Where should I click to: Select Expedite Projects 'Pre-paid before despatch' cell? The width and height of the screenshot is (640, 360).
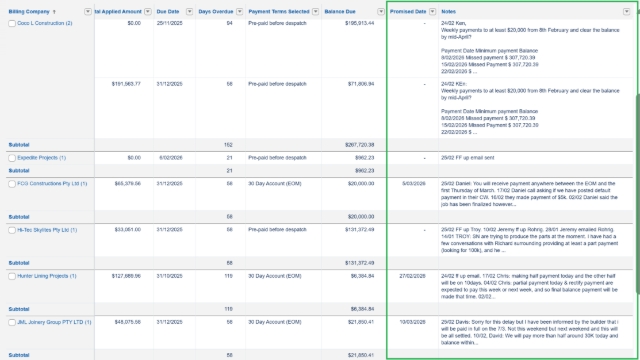[277, 158]
